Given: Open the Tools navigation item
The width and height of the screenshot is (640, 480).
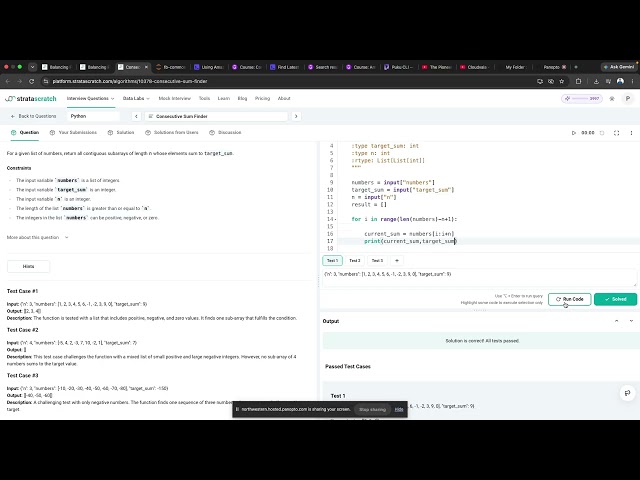Looking at the screenshot, I should point(204,98).
